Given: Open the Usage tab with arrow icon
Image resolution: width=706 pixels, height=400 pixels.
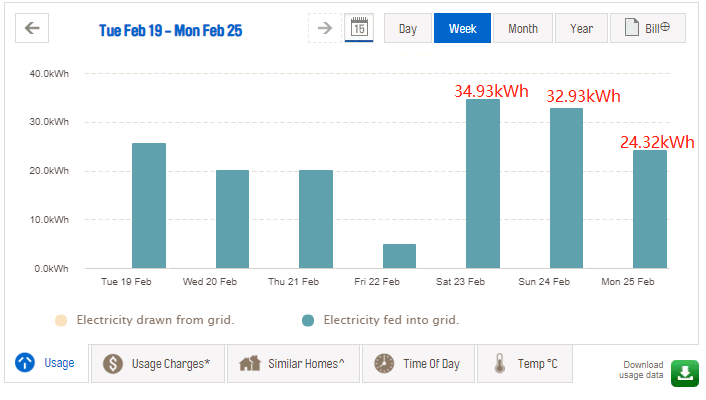Looking at the screenshot, I should (46, 363).
